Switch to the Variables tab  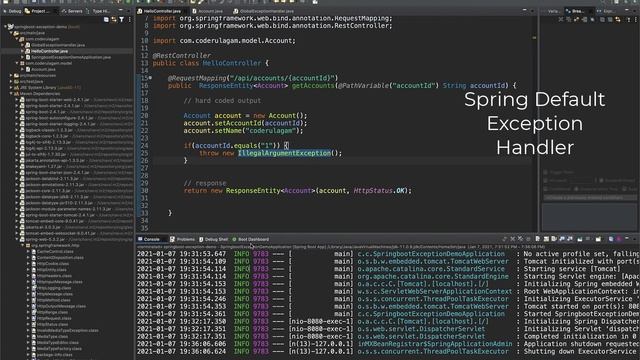552,11
